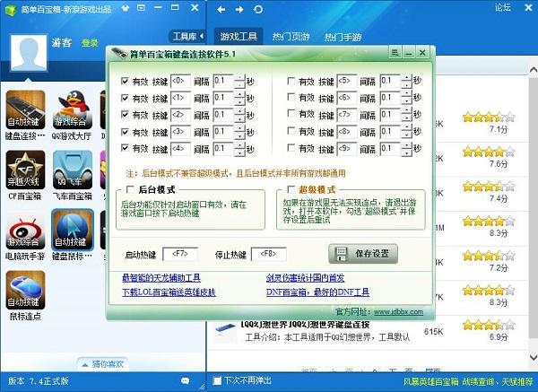This screenshot has width=538, height=392.
Task: Check the 下次不再弹出 checkbox
Action: (x=217, y=381)
